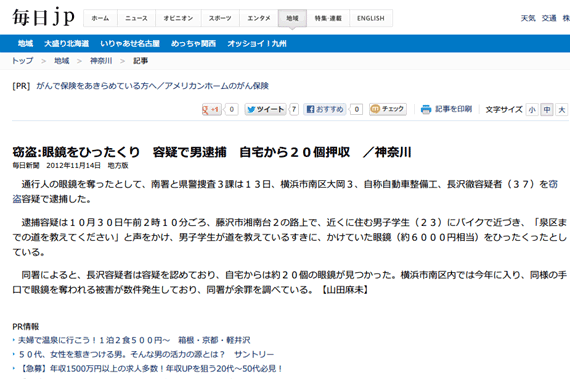
Task: Open the エンタメ navigation tab
Action: [x=259, y=18]
